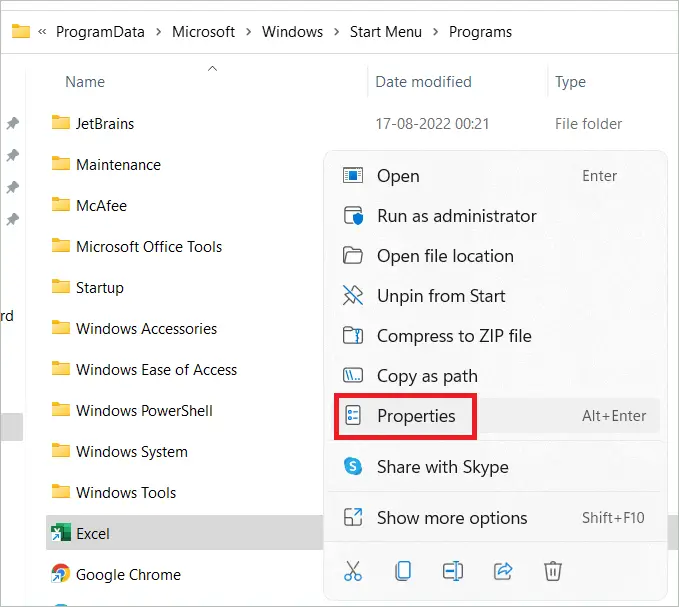Select Open in the context menu

[494, 176]
